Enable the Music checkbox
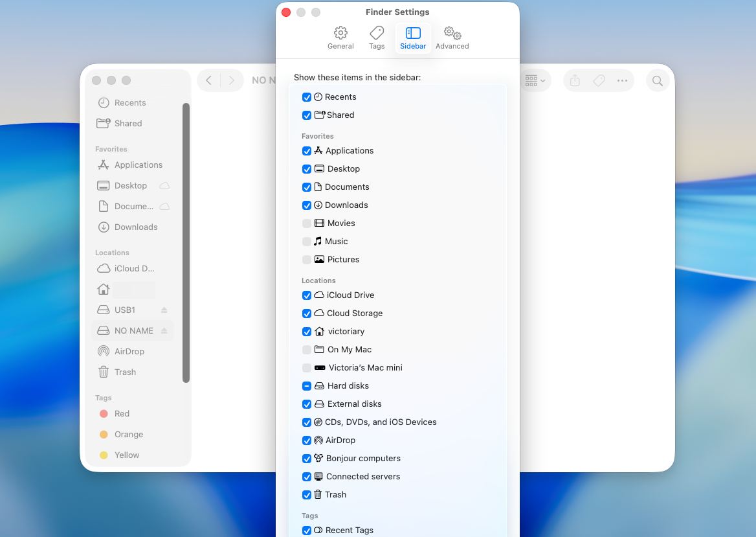 (x=307, y=242)
